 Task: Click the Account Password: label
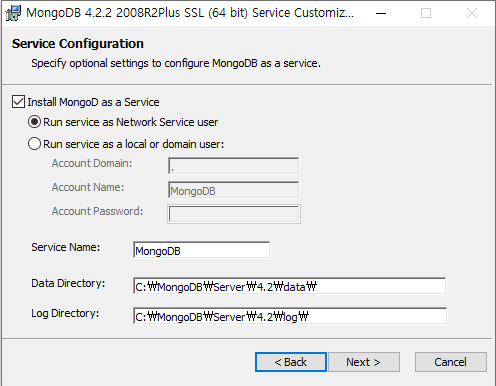pyautogui.click(x=97, y=211)
